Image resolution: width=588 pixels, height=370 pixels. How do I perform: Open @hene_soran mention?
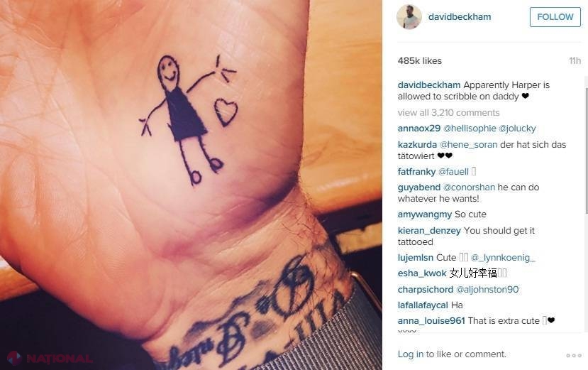coord(468,145)
